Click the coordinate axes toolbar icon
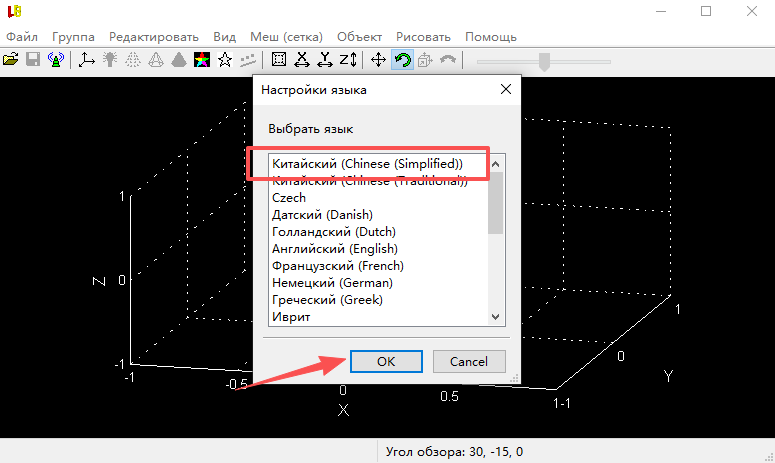The height and width of the screenshot is (463, 775). point(86,60)
